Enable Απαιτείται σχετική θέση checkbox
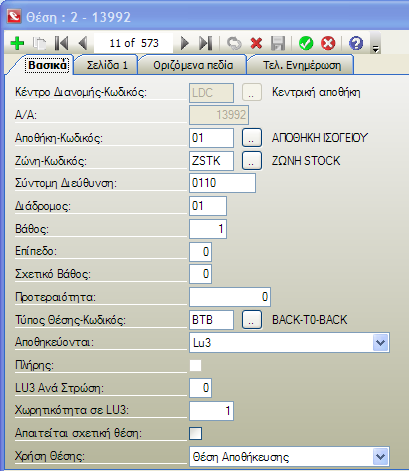409x471 pixels. (195, 433)
